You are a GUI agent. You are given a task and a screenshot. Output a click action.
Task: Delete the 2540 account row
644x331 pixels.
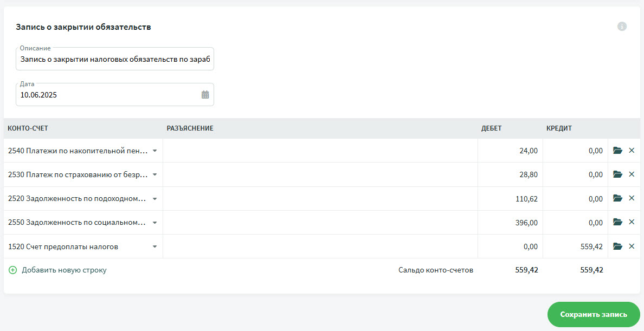pos(632,150)
